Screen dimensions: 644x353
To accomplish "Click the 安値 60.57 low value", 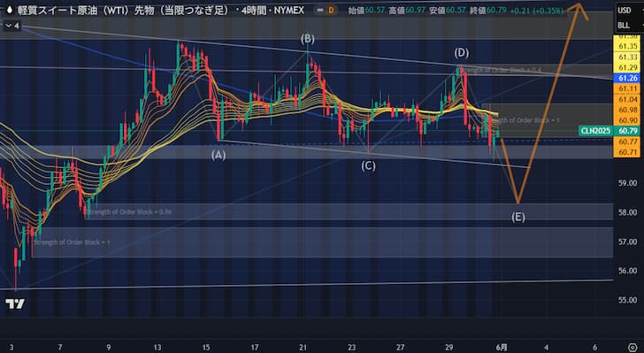I will [x=447, y=11].
